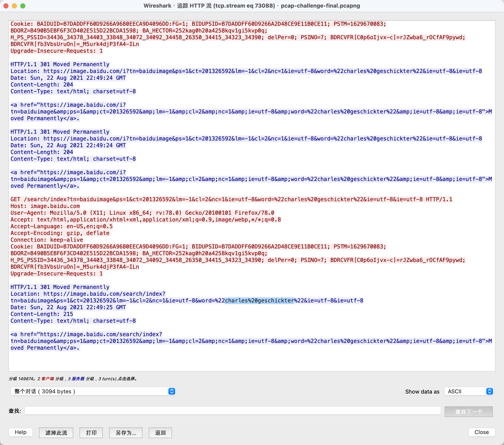Click the blue stepper arrows on ASCII selector
Screen dimensions: 504x445
[x=489, y=391]
